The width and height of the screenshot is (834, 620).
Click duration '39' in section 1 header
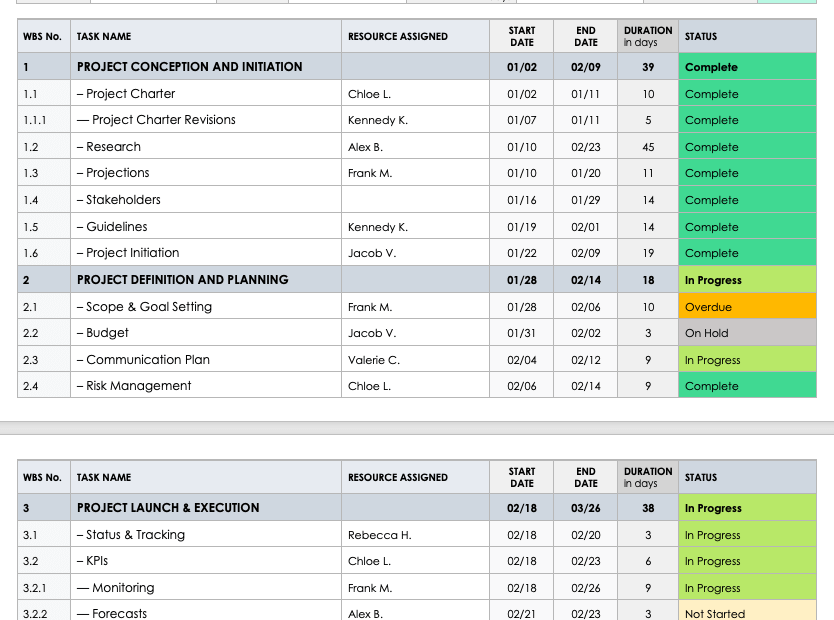click(x=648, y=66)
